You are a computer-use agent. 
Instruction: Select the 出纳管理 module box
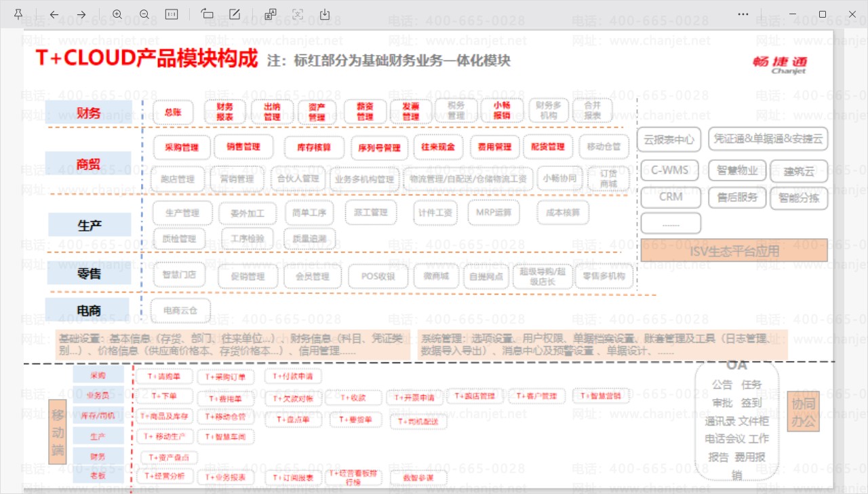[272, 111]
